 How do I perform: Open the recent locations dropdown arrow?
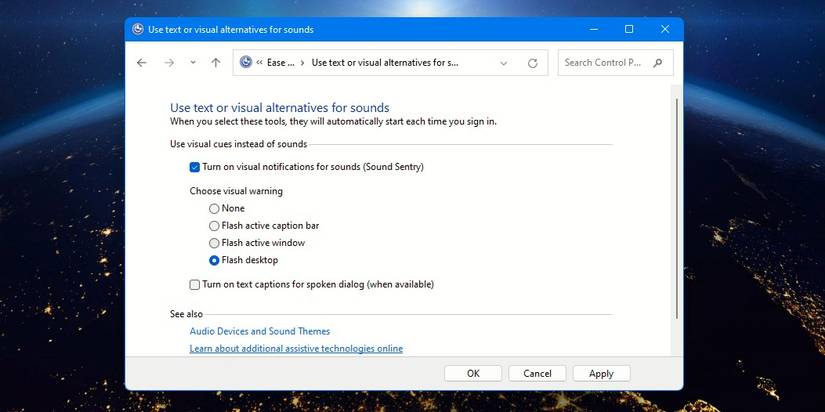pos(193,63)
